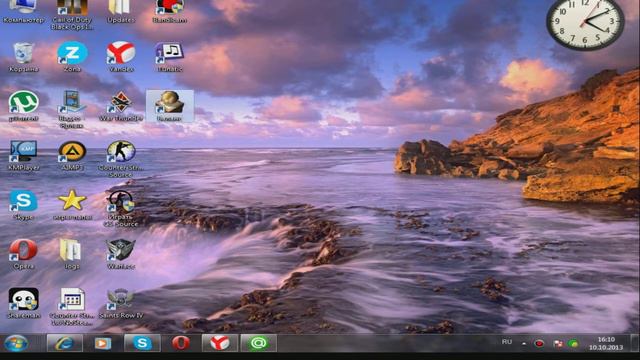Launch the War Thunder desktop shortcut
The height and width of the screenshot is (360, 640).
(x=121, y=106)
